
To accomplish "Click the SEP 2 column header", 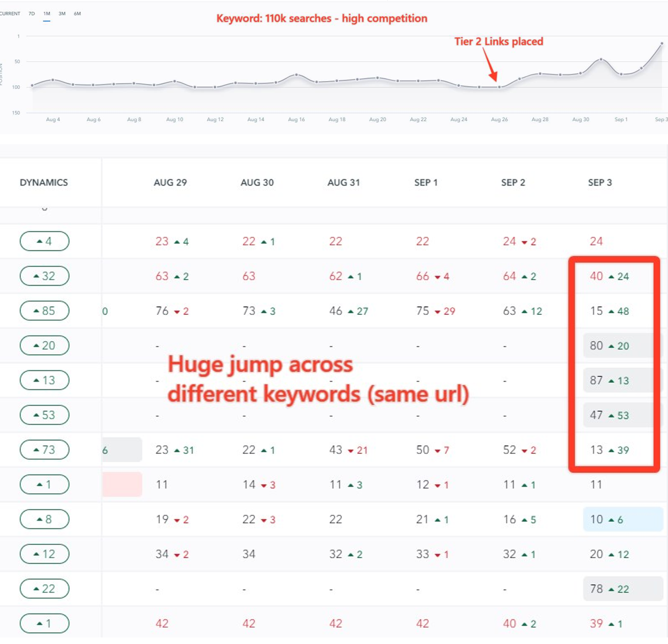I will pyautogui.click(x=513, y=182).
